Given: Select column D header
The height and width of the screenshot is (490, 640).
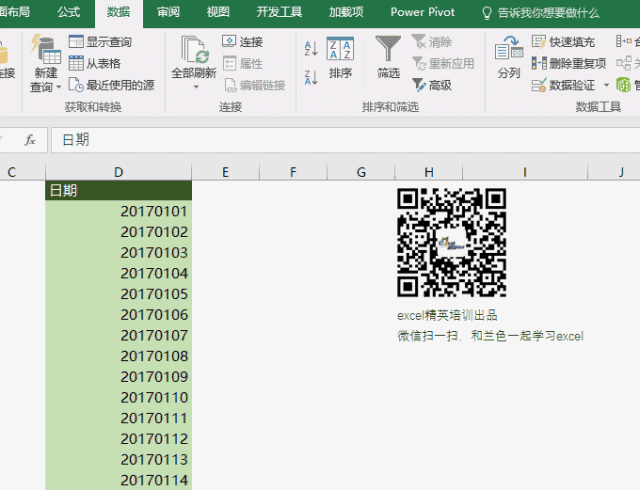Looking at the screenshot, I should [118, 172].
